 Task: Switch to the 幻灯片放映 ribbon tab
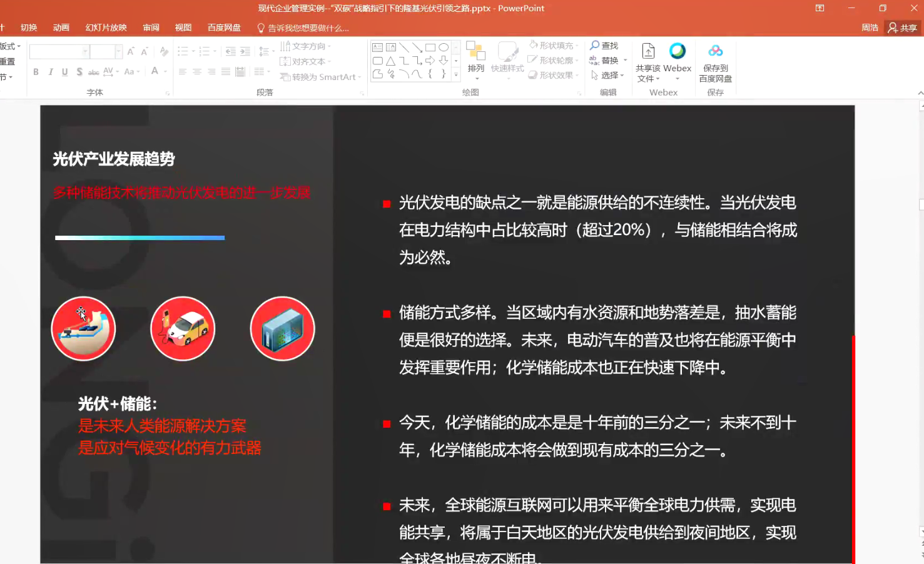pos(105,28)
